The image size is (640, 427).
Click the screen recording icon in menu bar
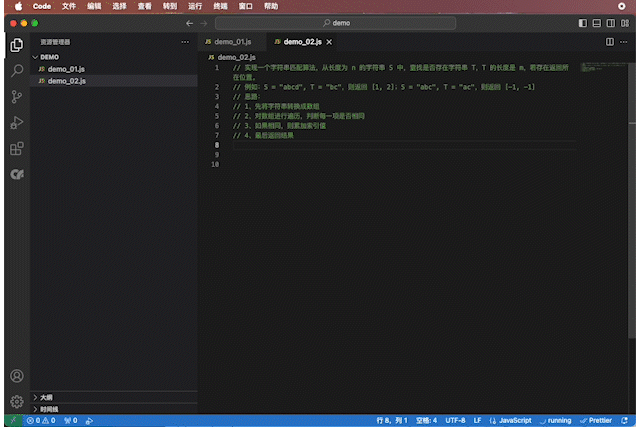coord(622,6)
